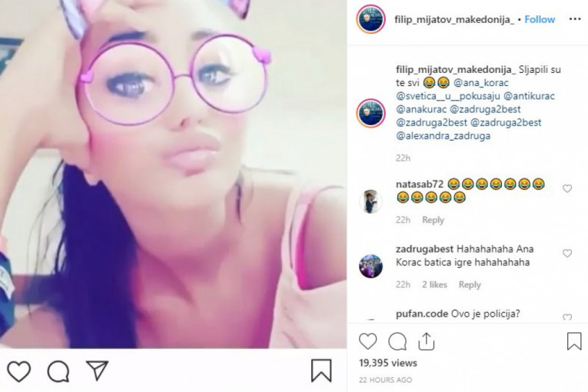588x392 pixels.
Task: Save the post with the sidebar bookmark icon
Action: pyautogui.click(x=573, y=341)
